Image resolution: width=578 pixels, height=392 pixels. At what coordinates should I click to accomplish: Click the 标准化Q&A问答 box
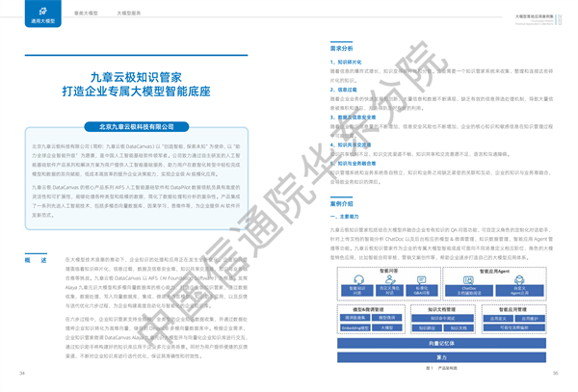point(422,290)
